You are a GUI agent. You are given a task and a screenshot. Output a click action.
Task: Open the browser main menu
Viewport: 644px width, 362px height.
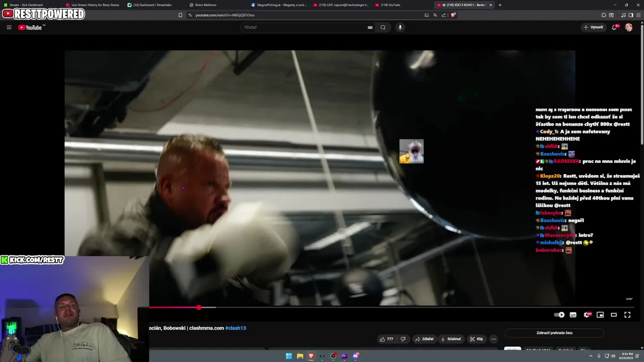point(638,15)
